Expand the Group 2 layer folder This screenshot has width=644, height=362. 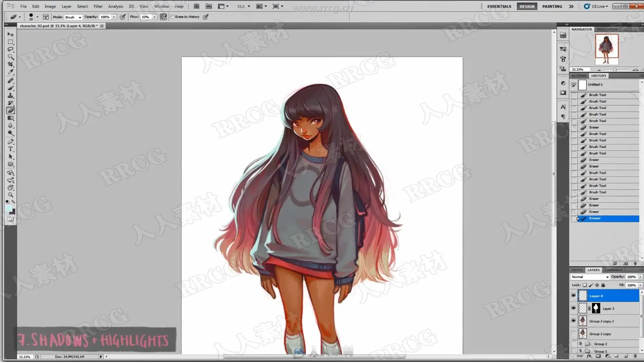pos(581,344)
